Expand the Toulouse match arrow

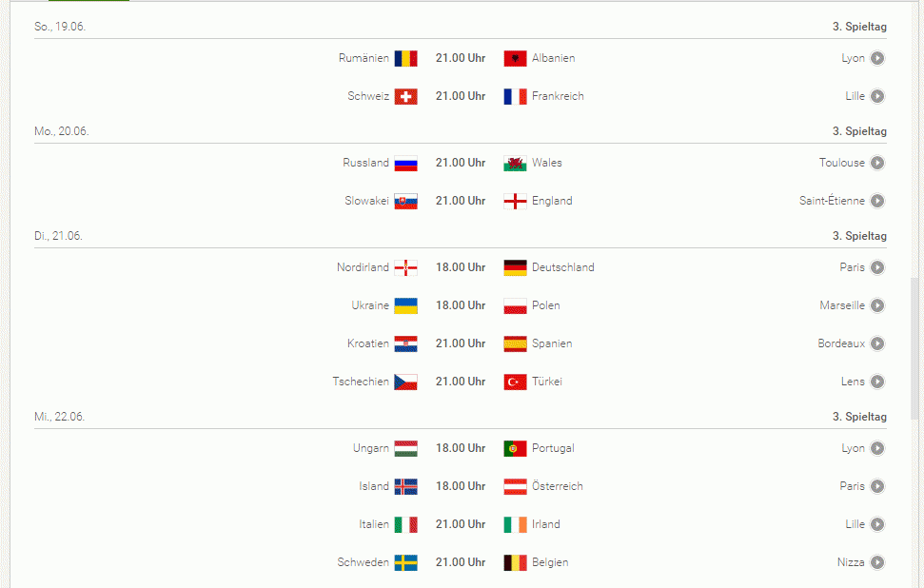877,163
